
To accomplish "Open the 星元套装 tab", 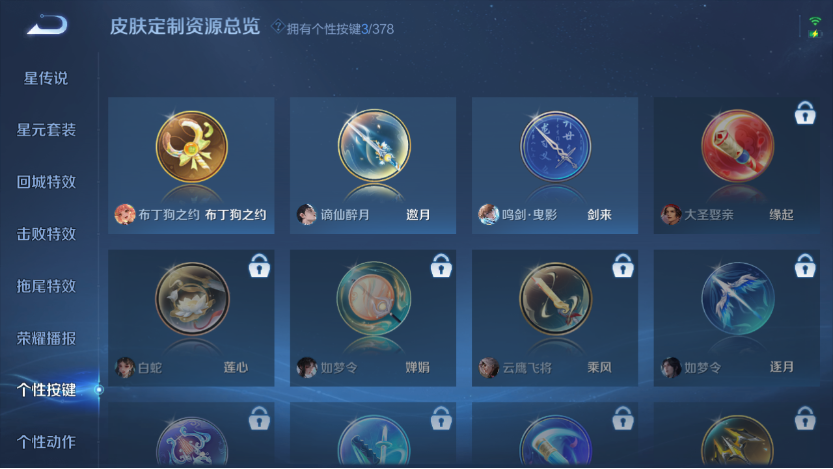I will click(46, 130).
